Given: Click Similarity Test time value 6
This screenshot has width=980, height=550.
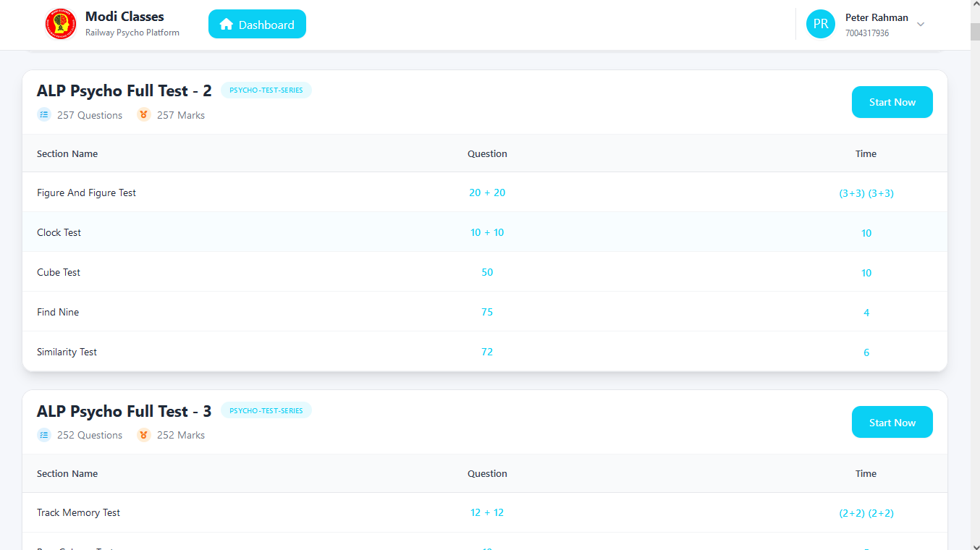Looking at the screenshot, I should click(866, 352).
